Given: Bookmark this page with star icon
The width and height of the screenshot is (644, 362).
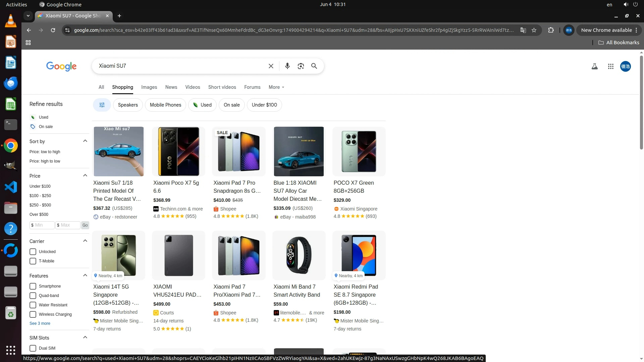Looking at the screenshot, I should click(x=534, y=30).
